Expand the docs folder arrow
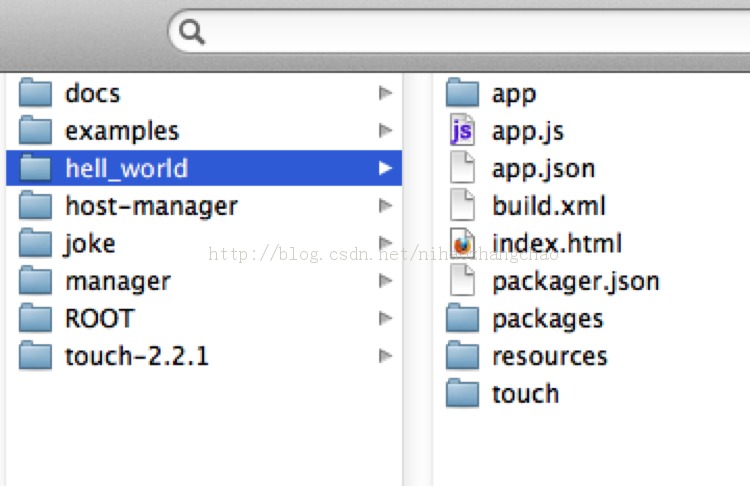Screen dimensions: 750x487 click(x=385, y=93)
